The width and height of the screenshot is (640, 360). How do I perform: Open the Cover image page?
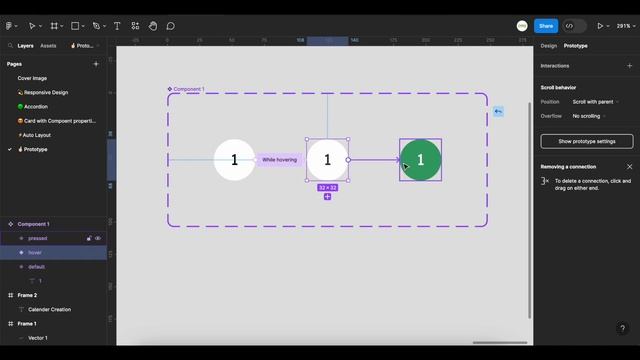(x=32, y=78)
